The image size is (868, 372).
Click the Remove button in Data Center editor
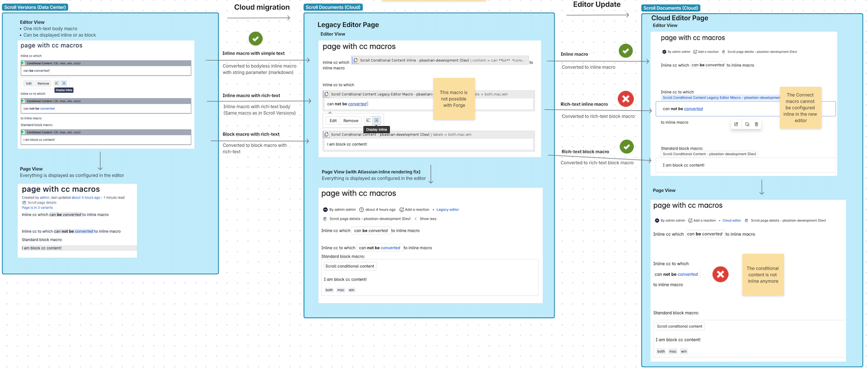[43, 83]
